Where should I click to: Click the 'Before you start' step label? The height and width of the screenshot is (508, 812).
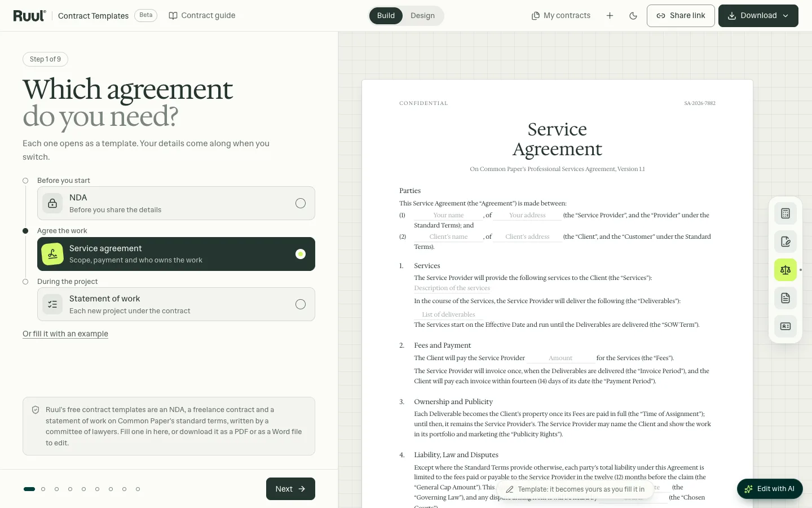click(x=64, y=181)
